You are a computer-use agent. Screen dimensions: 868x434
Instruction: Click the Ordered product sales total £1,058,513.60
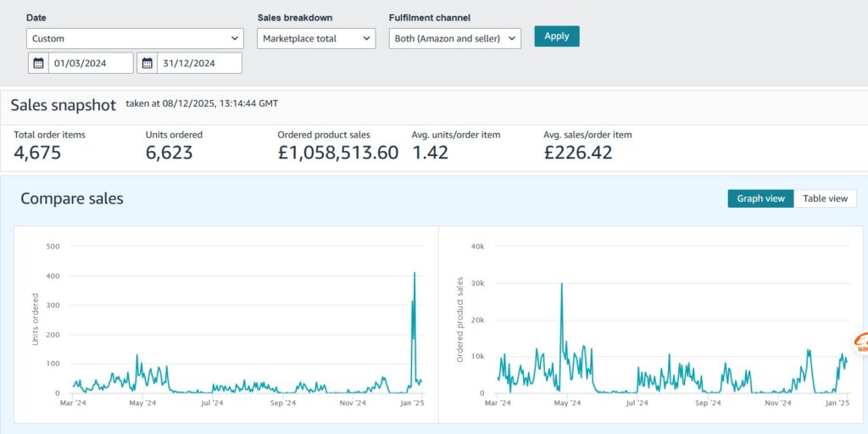(x=337, y=153)
